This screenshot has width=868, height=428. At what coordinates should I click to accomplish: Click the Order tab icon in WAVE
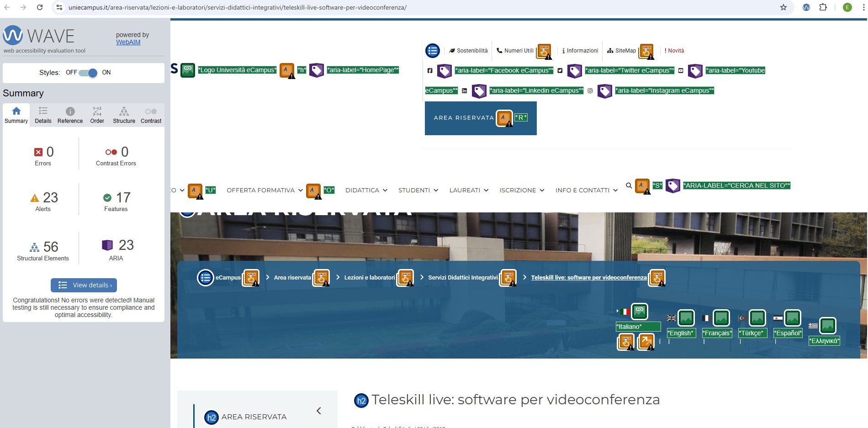(x=97, y=111)
